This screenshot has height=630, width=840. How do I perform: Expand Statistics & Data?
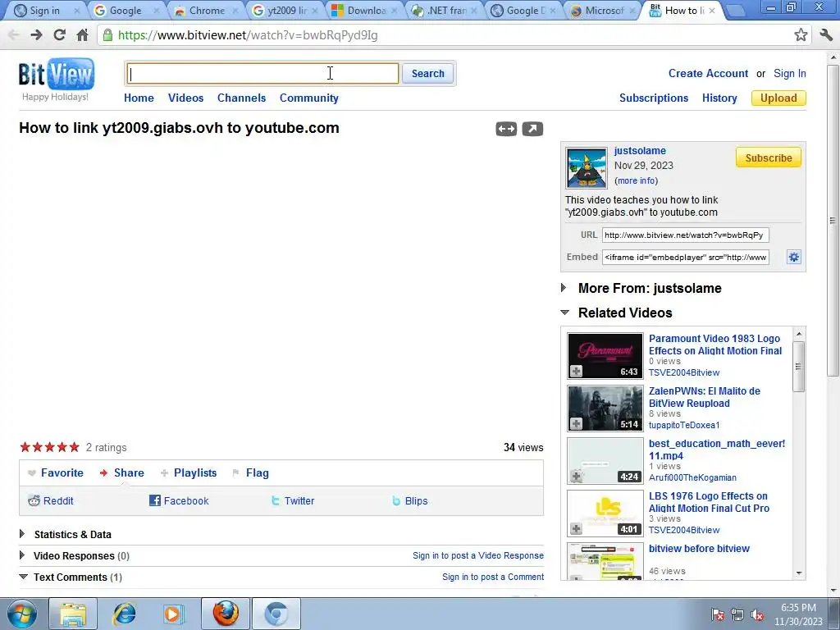click(x=22, y=533)
